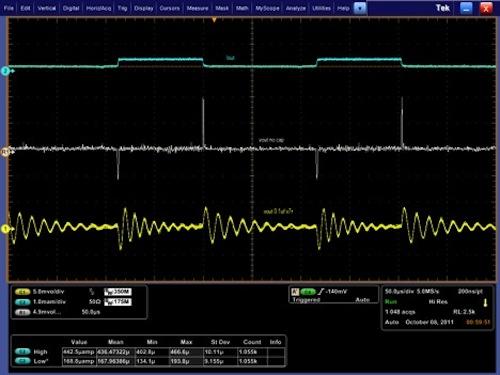Click the High measurement value cell
Viewport: 500px width, 375px height.
click(x=79, y=352)
